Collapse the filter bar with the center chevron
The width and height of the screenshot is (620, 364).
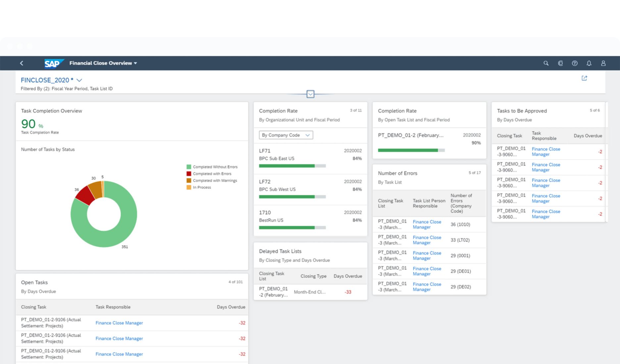point(310,94)
